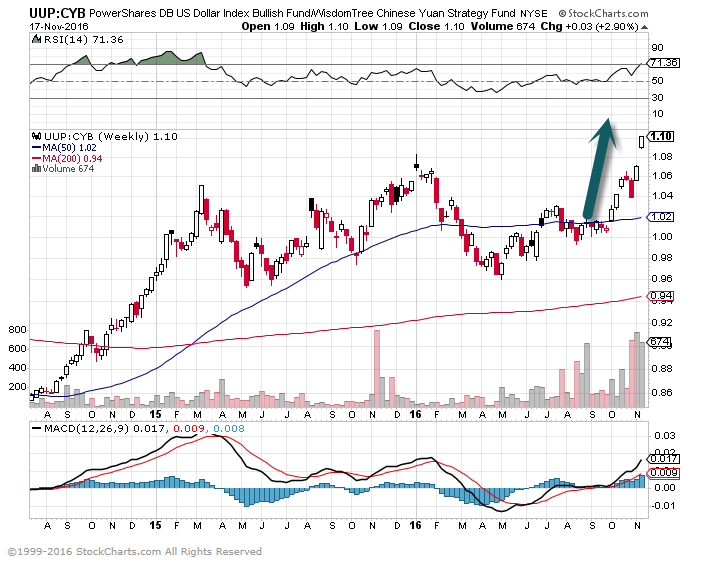The image size is (727, 574).
Task: Click Volume 674 in the header line
Action: (503, 26)
